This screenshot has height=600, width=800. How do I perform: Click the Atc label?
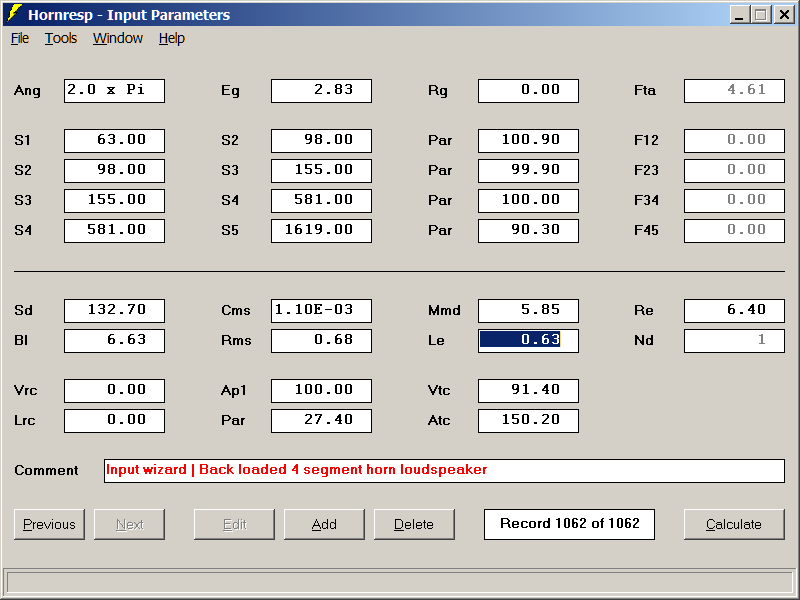tap(439, 421)
